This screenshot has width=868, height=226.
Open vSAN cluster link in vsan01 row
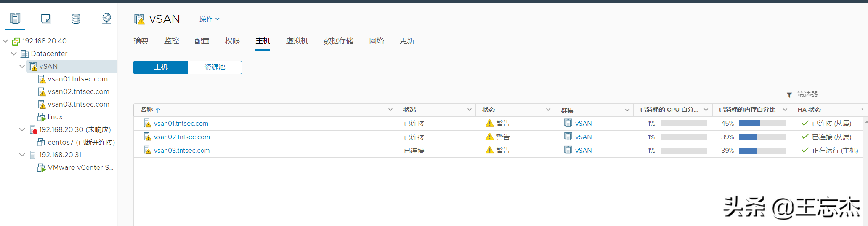coord(583,124)
